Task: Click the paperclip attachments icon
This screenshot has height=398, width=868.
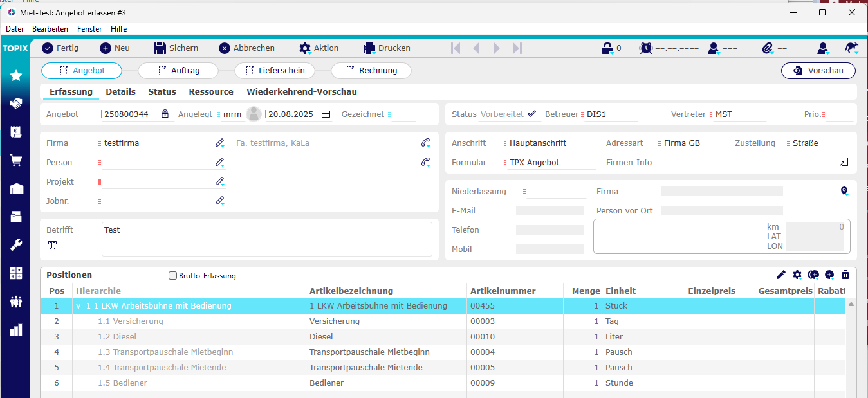Action: (x=768, y=48)
